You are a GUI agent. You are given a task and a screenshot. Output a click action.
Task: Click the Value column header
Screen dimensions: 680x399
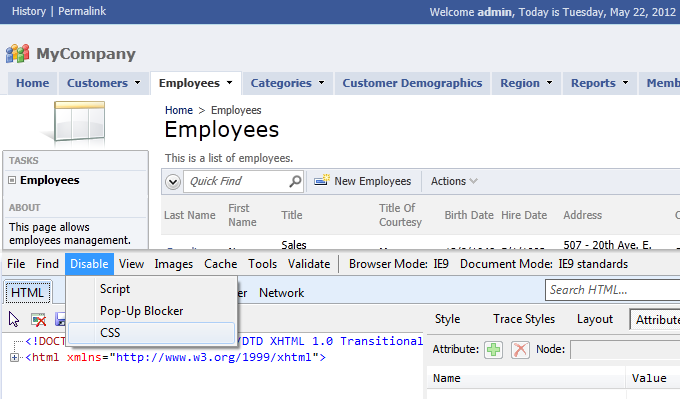click(653, 378)
